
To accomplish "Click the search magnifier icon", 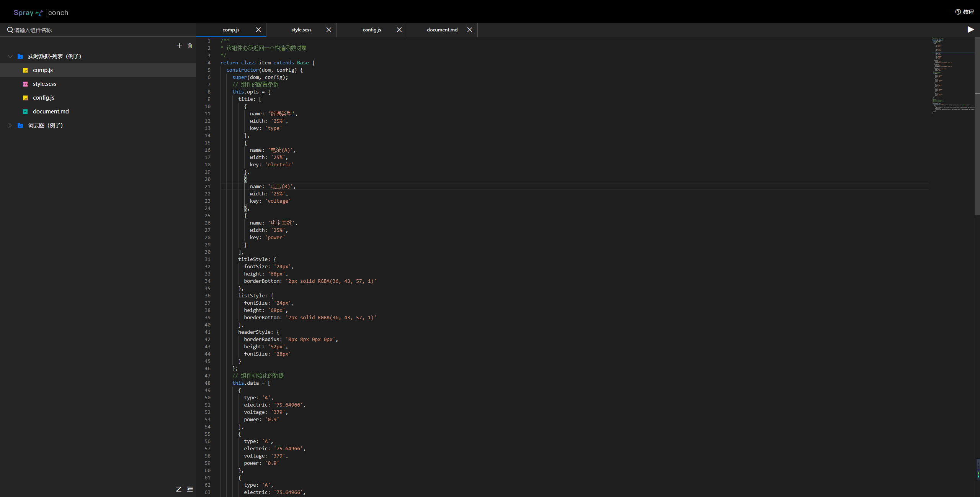I will tap(10, 30).
